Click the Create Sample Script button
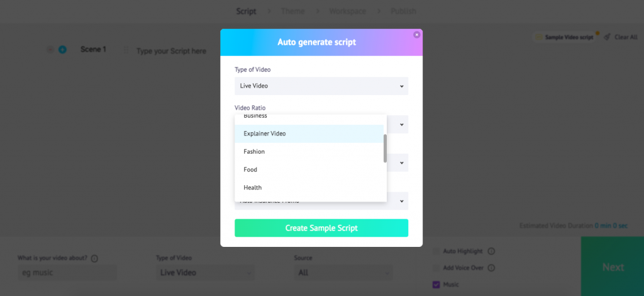Image resolution: width=644 pixels, height=296 pixels. point(321,228)
